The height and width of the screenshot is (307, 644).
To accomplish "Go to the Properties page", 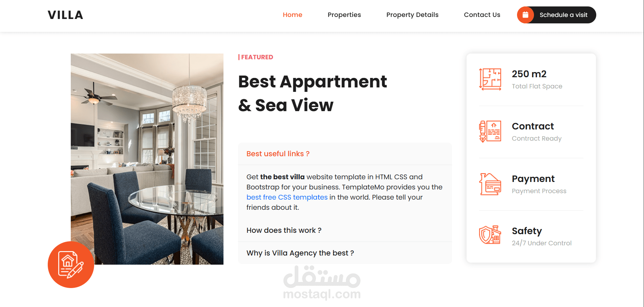I will pyautogui.click(x=344, y=15).
